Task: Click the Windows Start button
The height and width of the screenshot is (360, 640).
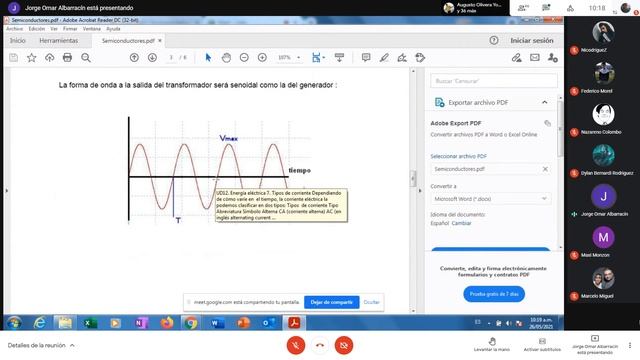Action: [14, 323]
